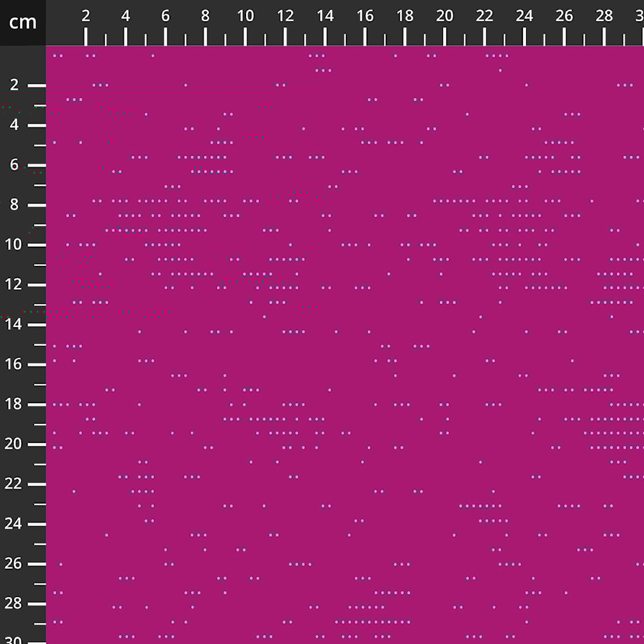Click the 2 mark on horizontal ruler
The image size is (644, 644).
tap(86, 17)
